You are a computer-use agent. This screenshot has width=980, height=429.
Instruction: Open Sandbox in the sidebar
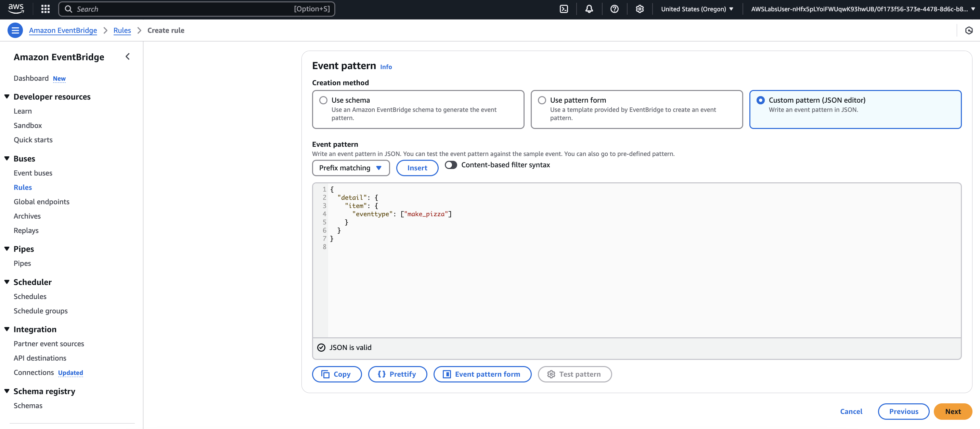[28, 126]
